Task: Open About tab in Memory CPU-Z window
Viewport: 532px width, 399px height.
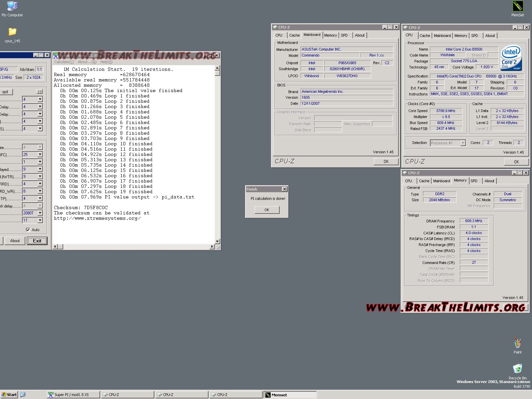Action: (489, 181)
